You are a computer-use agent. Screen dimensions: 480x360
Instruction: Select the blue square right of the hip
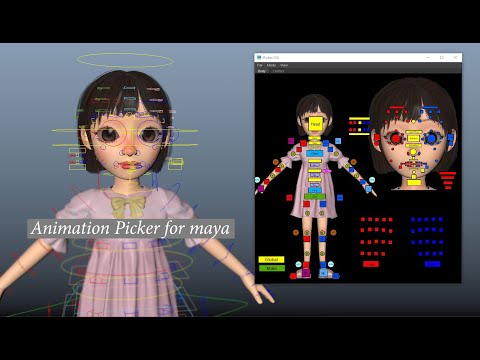point(340,198)
